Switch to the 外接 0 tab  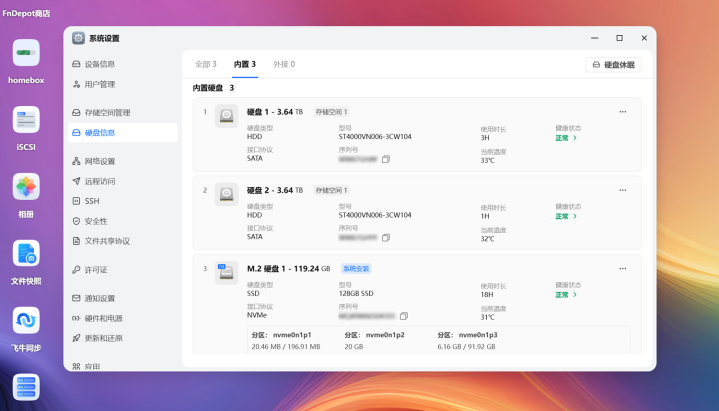[284, 64]
